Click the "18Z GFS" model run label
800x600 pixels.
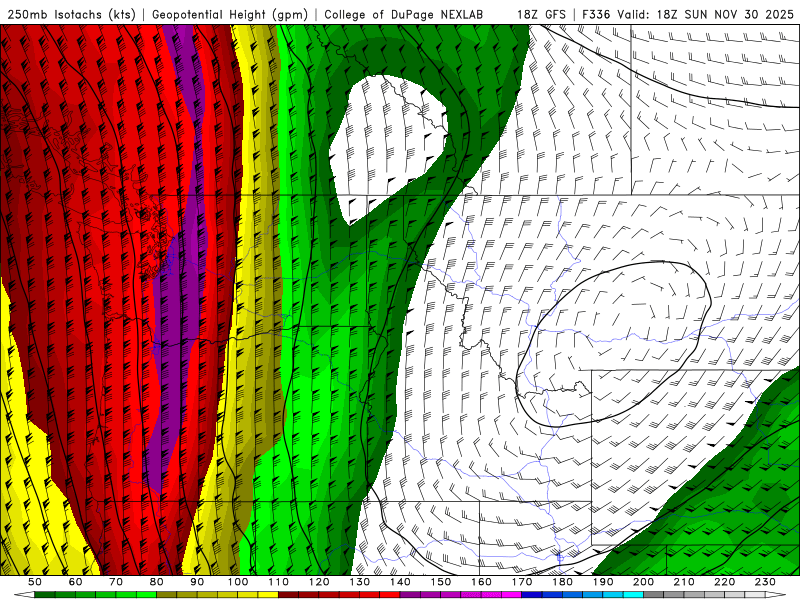(x=541, y=14)
